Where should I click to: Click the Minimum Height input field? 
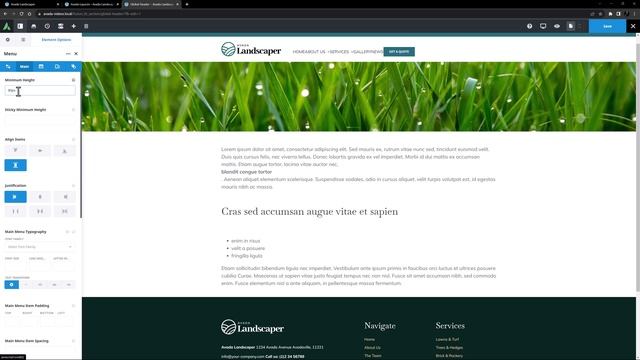[x=40, y=90]
